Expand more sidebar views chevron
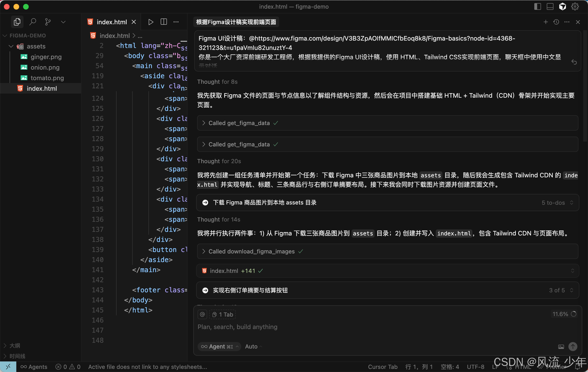The image size is (588, 372). tap(63, 22)
